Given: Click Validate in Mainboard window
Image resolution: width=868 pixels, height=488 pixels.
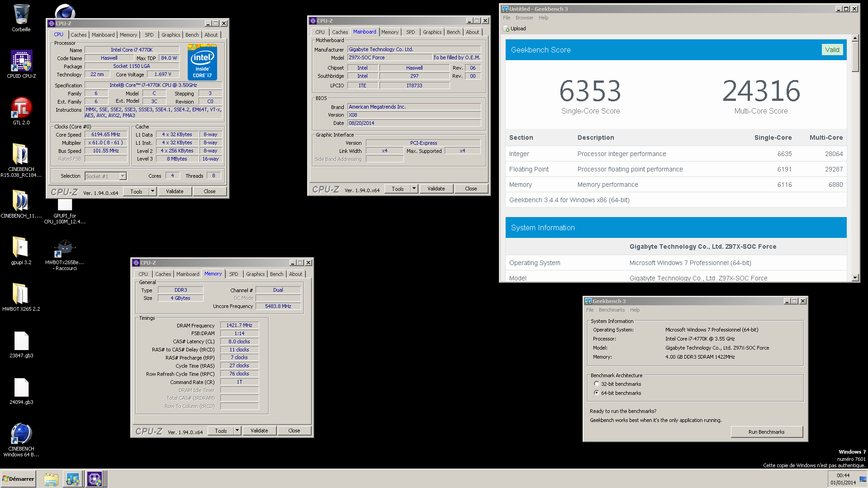Looking at the screenshot, I should tap(436, 189).
